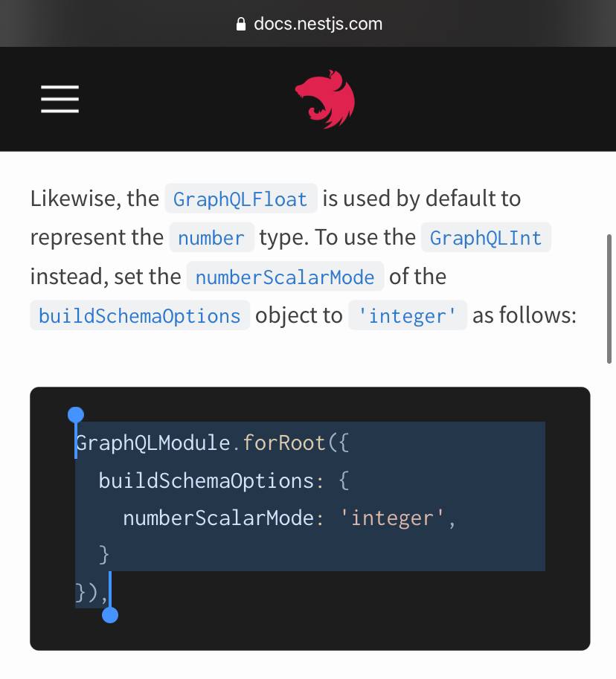Grab the top text selection handle
This screenshot has height=679, width=616.
pos(76,415)
